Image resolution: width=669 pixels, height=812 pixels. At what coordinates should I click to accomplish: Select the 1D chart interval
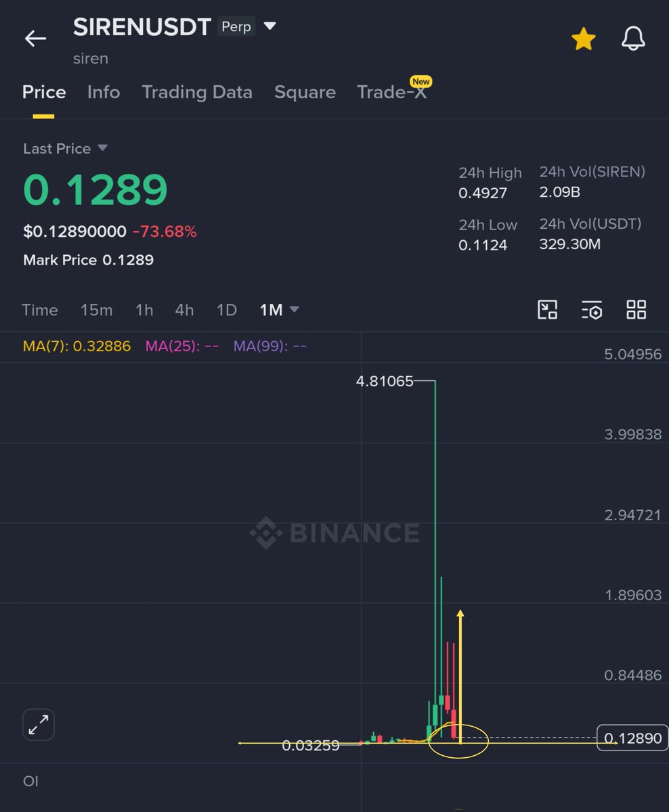pos(227,310)
